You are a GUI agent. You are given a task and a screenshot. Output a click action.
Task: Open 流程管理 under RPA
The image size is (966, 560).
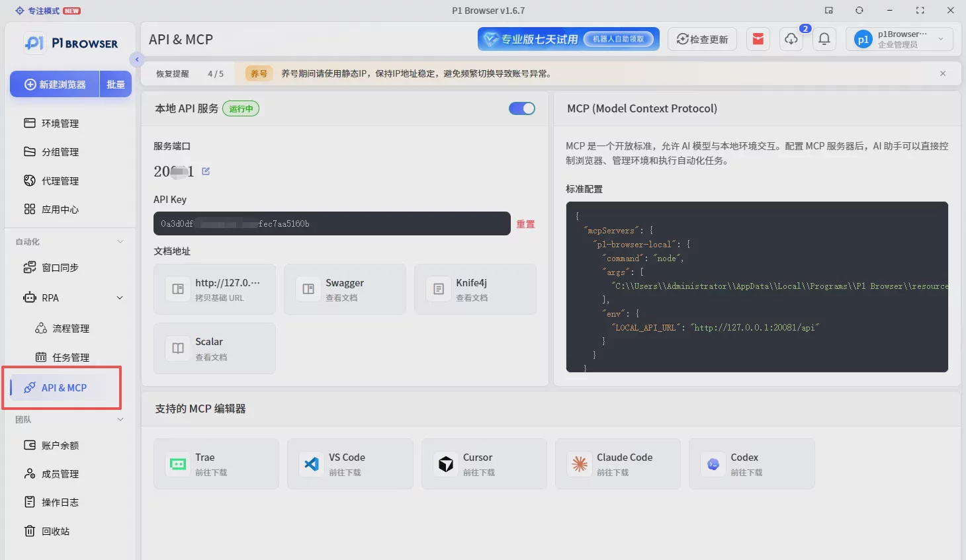coord(70,328)
